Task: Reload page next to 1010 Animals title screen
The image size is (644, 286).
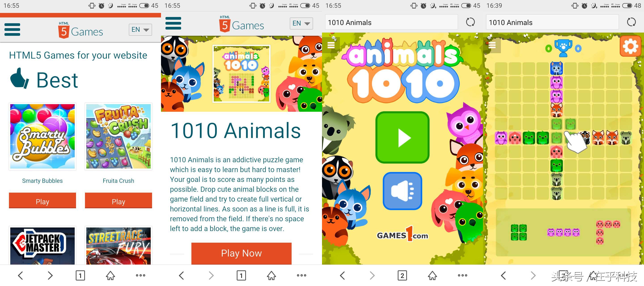Action: pos(470,22)
